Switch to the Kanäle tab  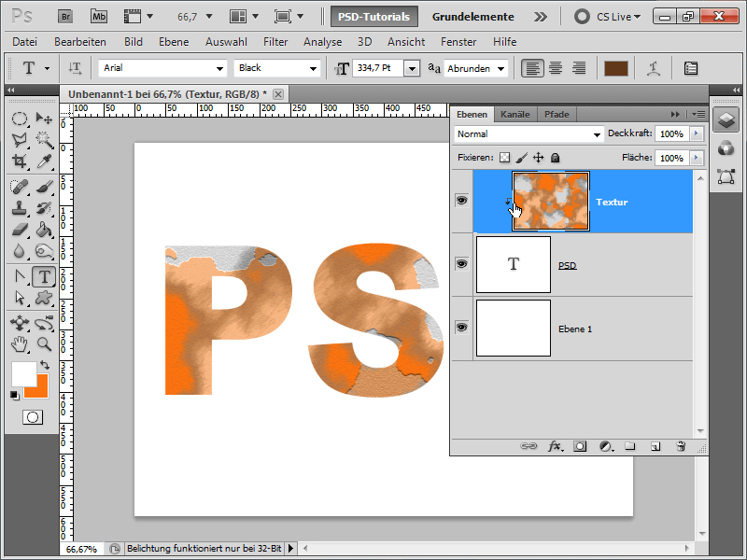pos(514,114)
